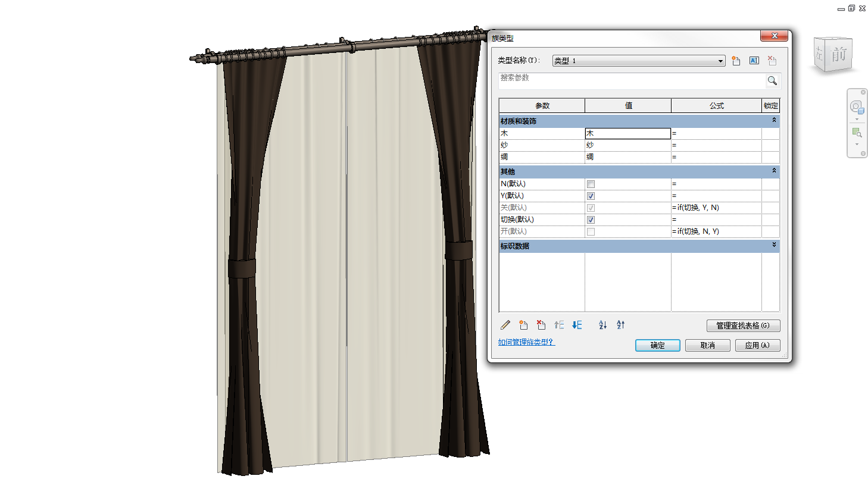Restore down the main application window
The image size is (868, 498).
[851, 8]
